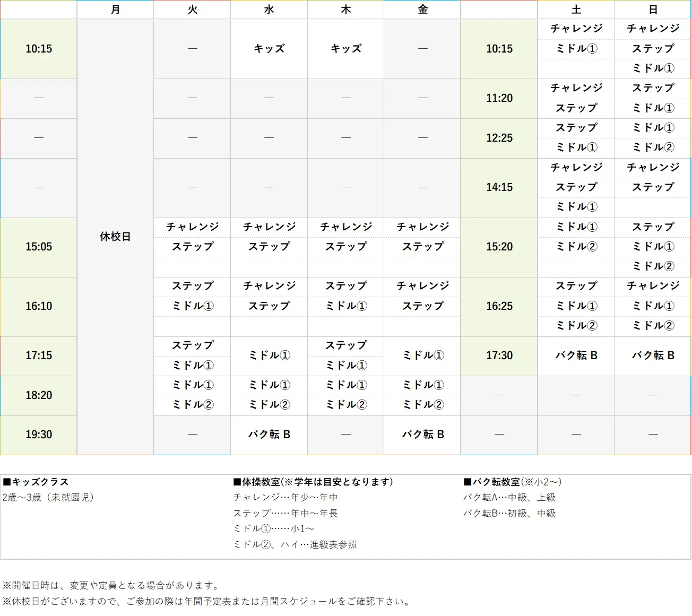The width and height of the screenshot is (692, 616).
Task: Click the 休校日 cell in the Monday column
Action: coord(115,237)
